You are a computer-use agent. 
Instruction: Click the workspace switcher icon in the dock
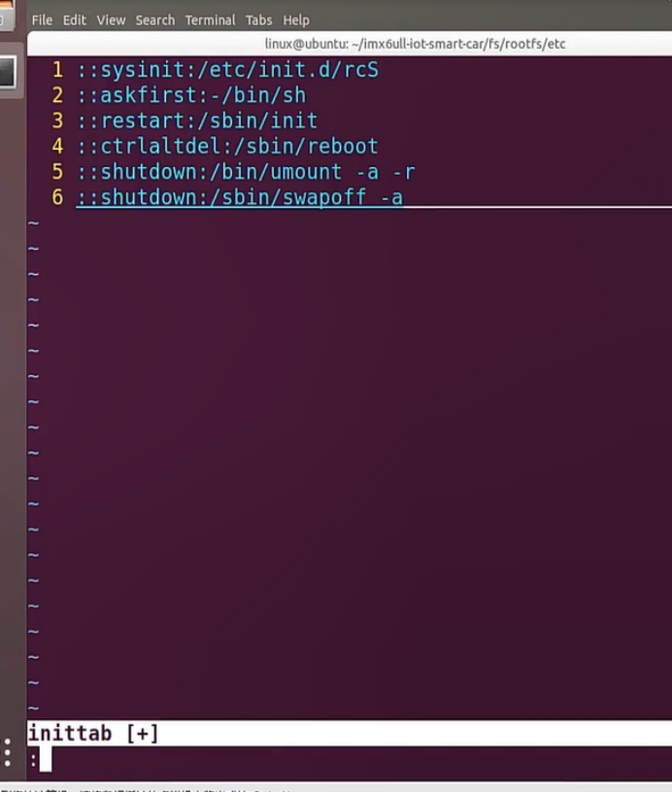click(x=9, y=72)
